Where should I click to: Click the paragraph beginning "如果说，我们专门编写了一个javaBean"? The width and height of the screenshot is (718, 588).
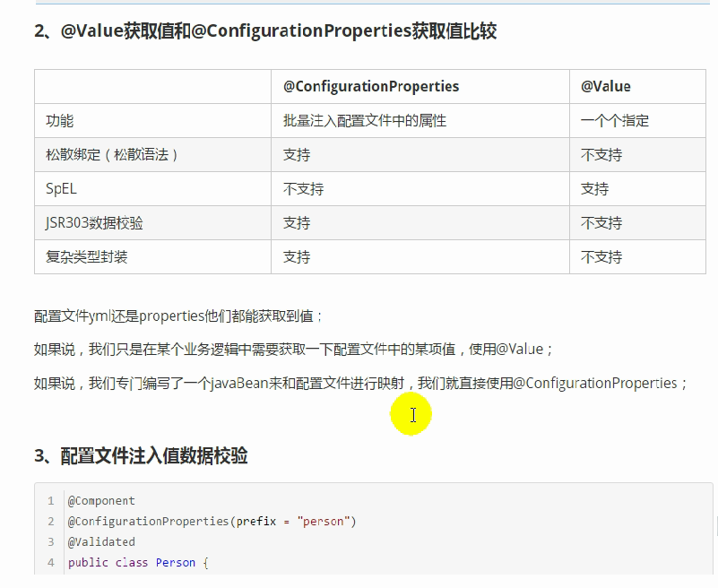click(361, 383)
